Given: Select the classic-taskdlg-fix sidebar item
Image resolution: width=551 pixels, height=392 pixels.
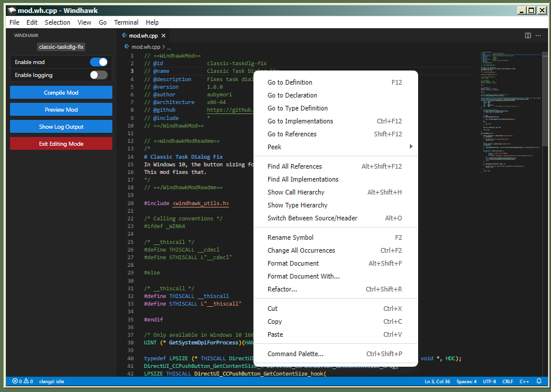Looking at the screenshot, I should click(x=61, y=46).
